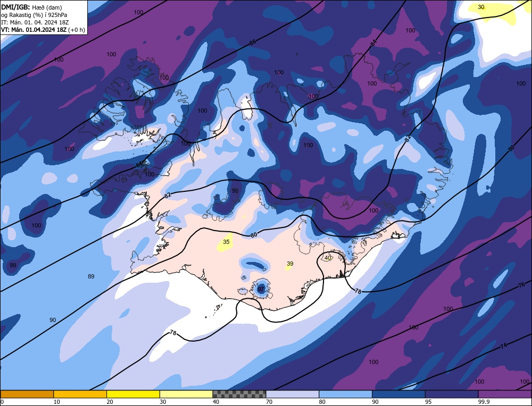Select the orange 10–20 legend swatch
Viewport: 532px width, 406px height.
click(80, 394)
